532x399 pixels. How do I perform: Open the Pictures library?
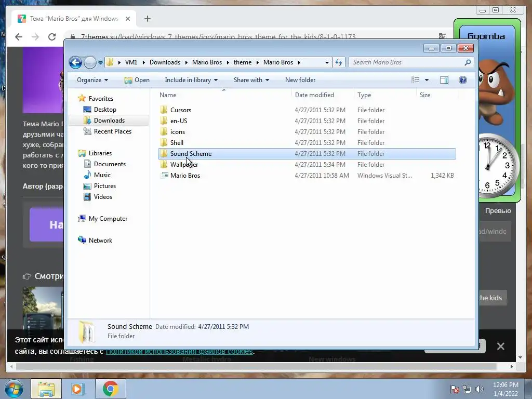(105, 185)
